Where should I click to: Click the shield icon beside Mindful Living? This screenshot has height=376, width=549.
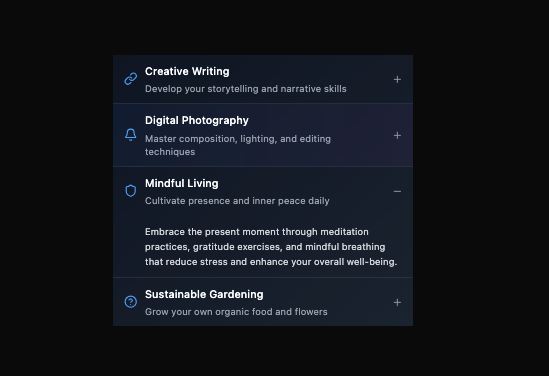tap(131, 191)
